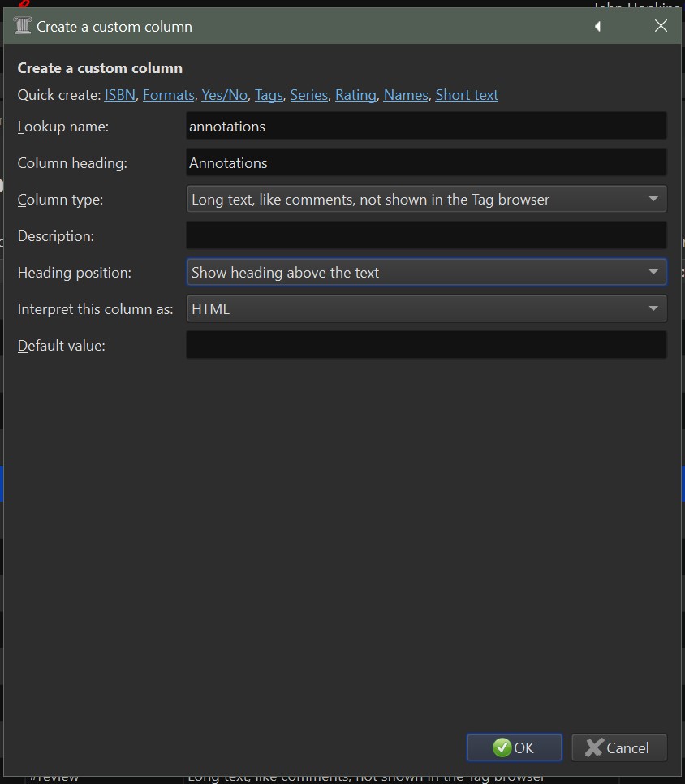
Task: Quick create an ISBN column
Action: click(x=119, y=95)
